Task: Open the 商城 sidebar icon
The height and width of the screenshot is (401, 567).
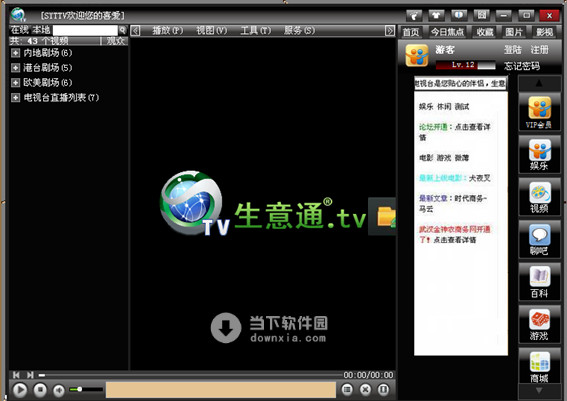Action: 539,367
